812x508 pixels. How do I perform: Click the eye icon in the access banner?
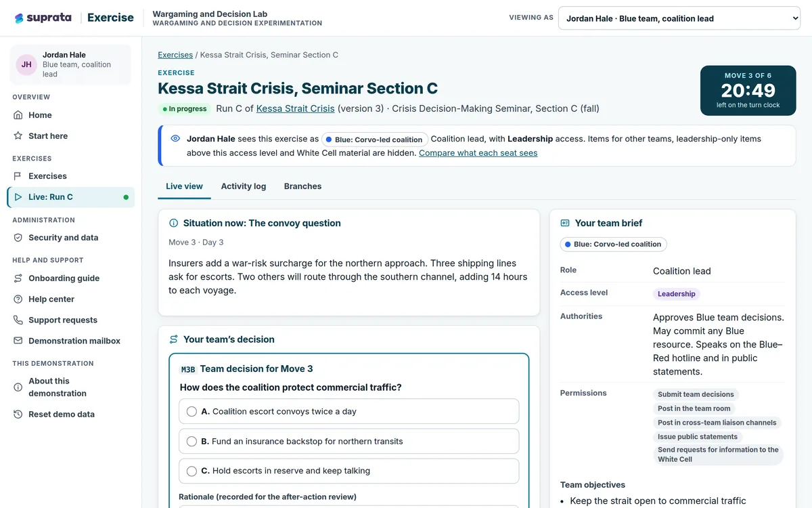pos(175,139)
